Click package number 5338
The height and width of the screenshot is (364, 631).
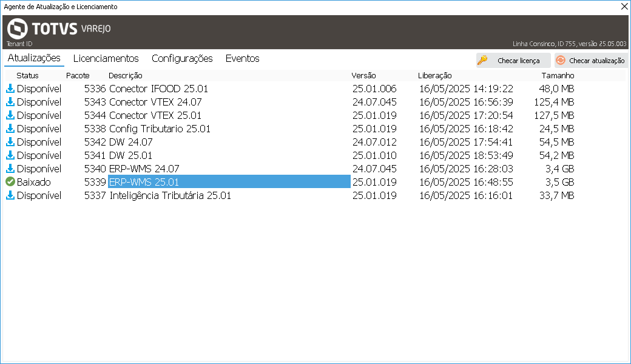tap(95, 128)
